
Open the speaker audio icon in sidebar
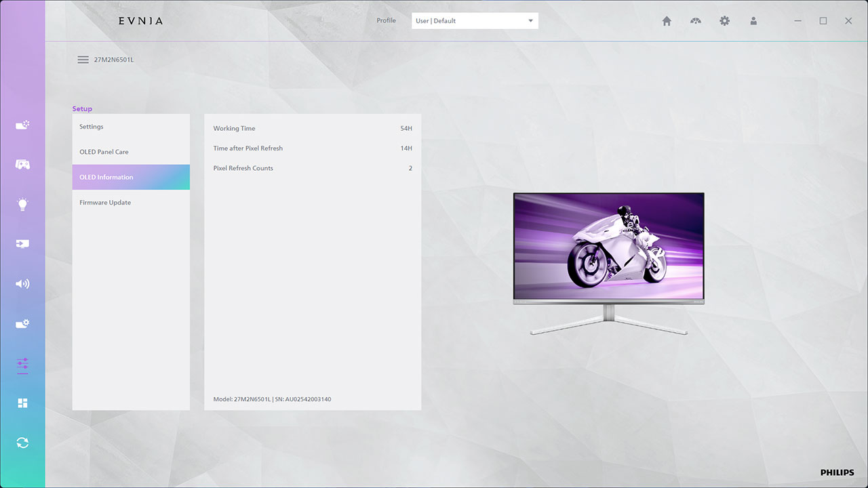[22, 284]
